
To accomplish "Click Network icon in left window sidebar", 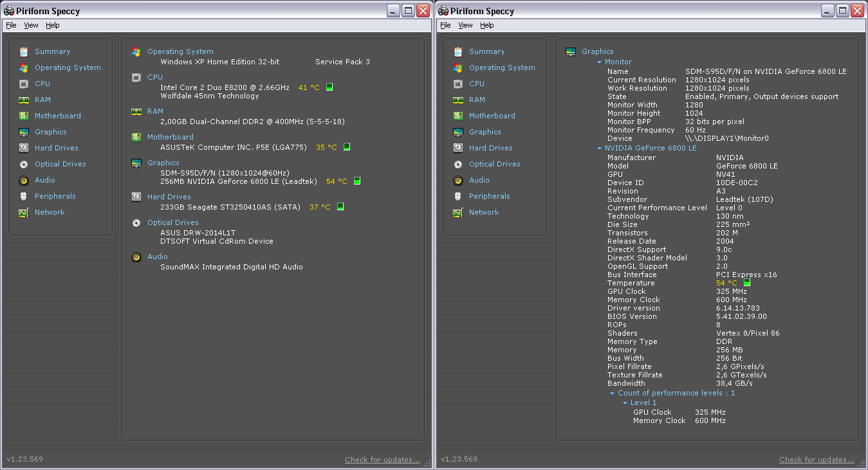I will (x=24, y=212).
